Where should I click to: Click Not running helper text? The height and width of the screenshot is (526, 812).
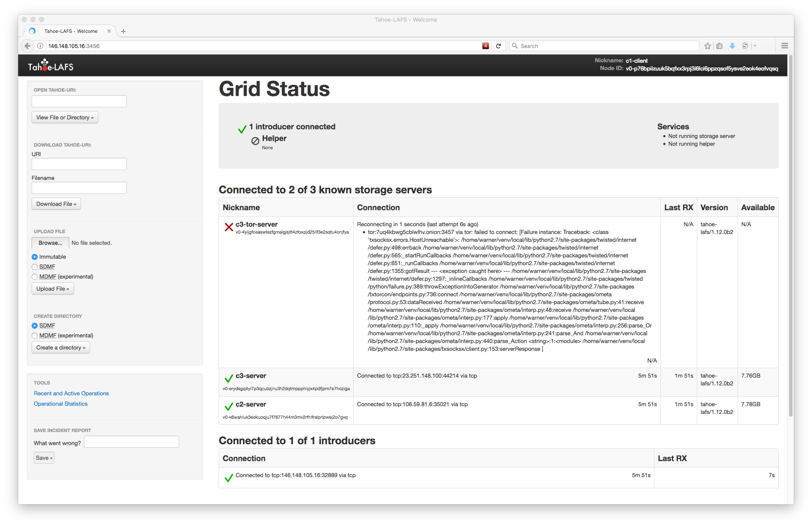(x=691, y=144)
